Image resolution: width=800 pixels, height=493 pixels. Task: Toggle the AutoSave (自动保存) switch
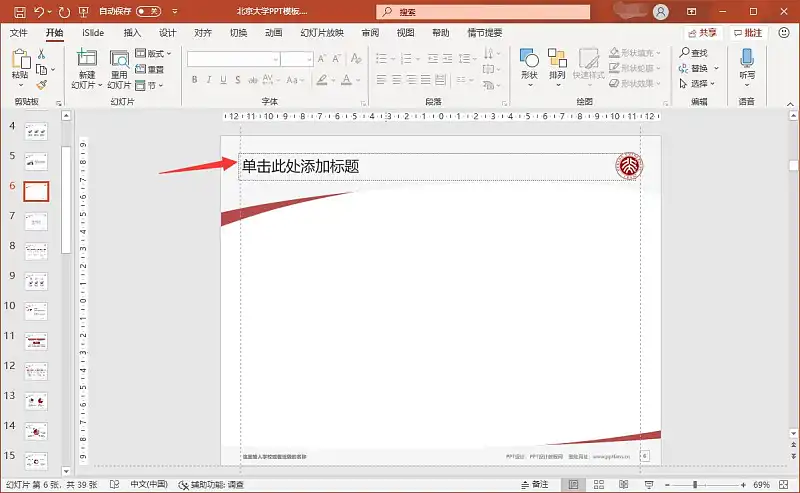(147, 12)
